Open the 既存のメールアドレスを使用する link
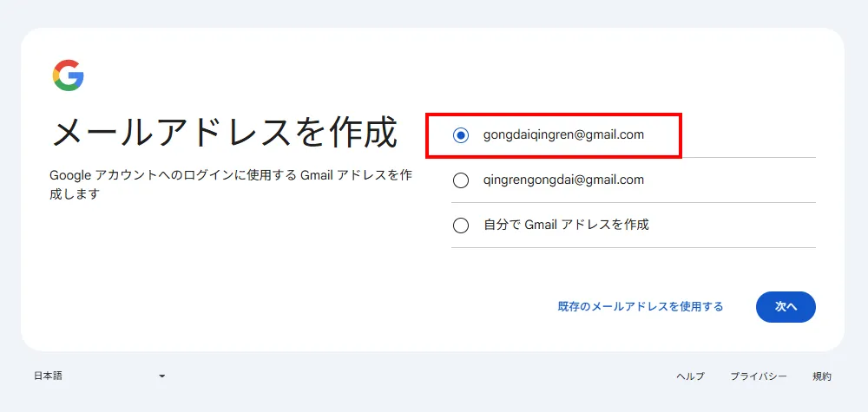The width and height of the screenshot is (868, 412). pos(641,306)
